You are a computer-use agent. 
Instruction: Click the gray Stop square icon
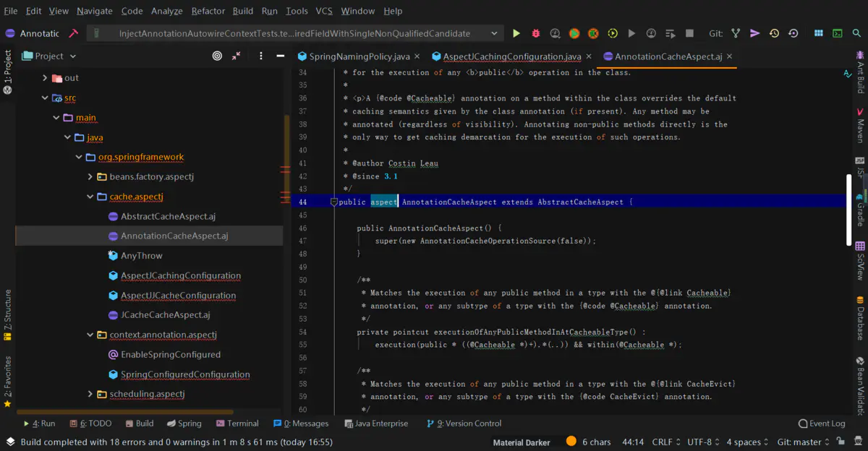(689, 33)
